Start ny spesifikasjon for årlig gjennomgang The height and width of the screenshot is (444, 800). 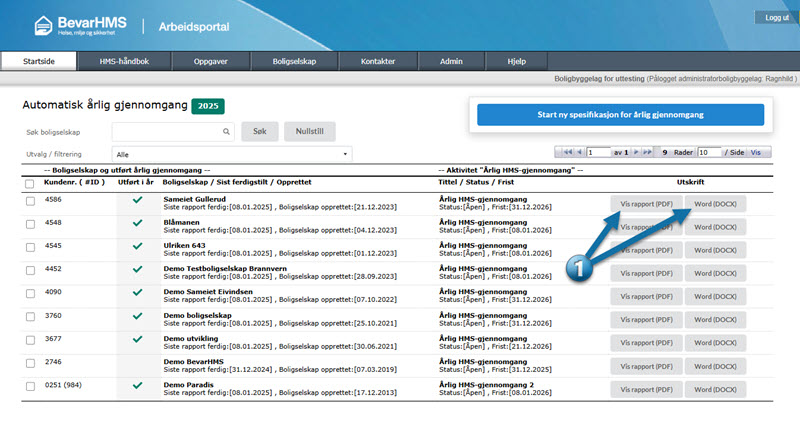pos(620,115)
